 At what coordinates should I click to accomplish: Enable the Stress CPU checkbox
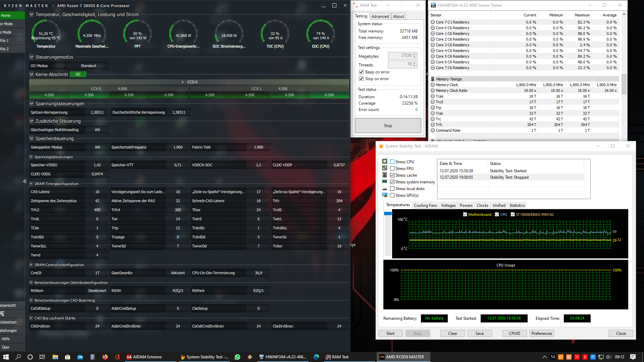[392, 162]
